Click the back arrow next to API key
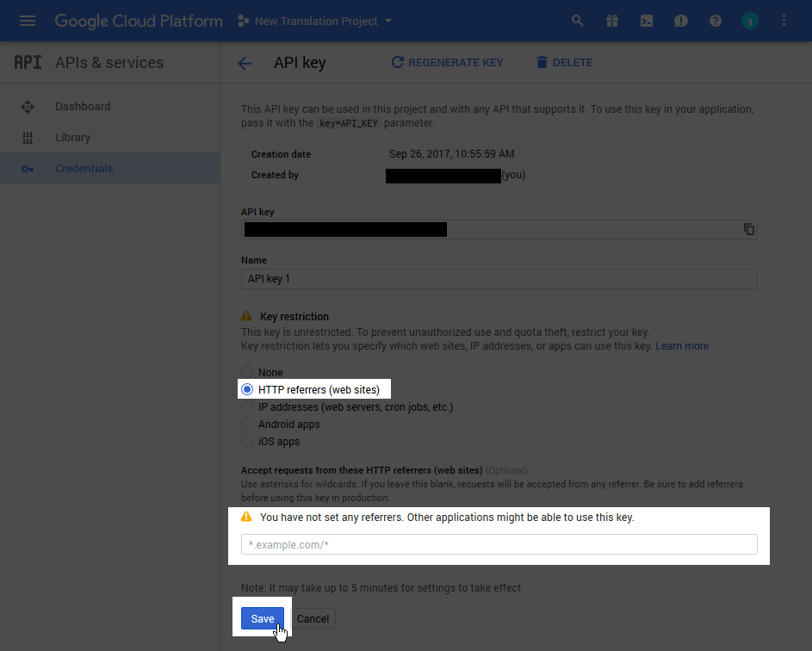This screenshot has height=651, width=812. click(244, 62)
